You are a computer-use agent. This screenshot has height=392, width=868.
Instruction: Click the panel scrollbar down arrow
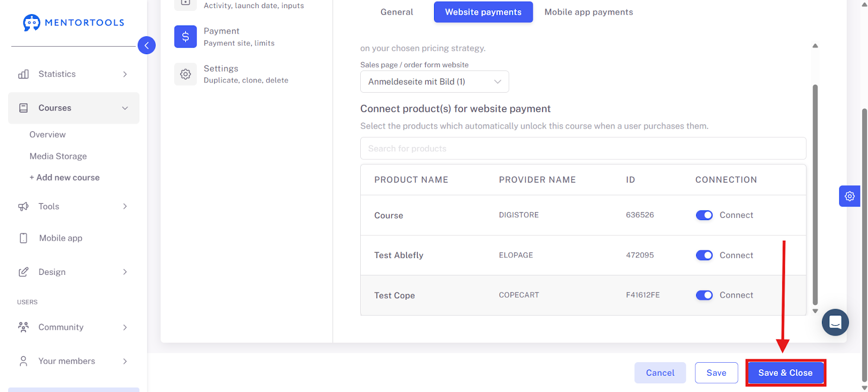coord(815,311)
